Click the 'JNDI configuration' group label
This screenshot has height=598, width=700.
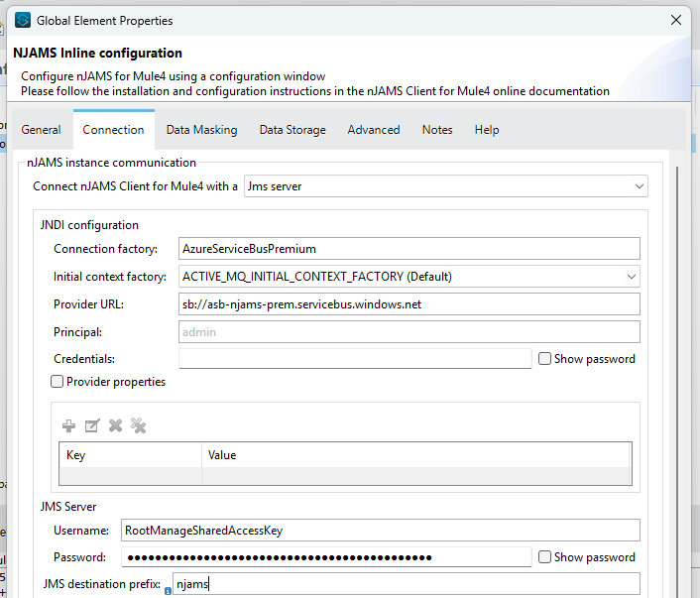pyautogui.click(x=89, y=225)
